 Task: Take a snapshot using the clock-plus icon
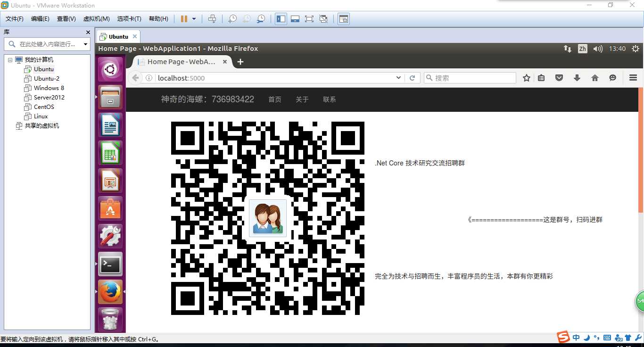[232, 19]
